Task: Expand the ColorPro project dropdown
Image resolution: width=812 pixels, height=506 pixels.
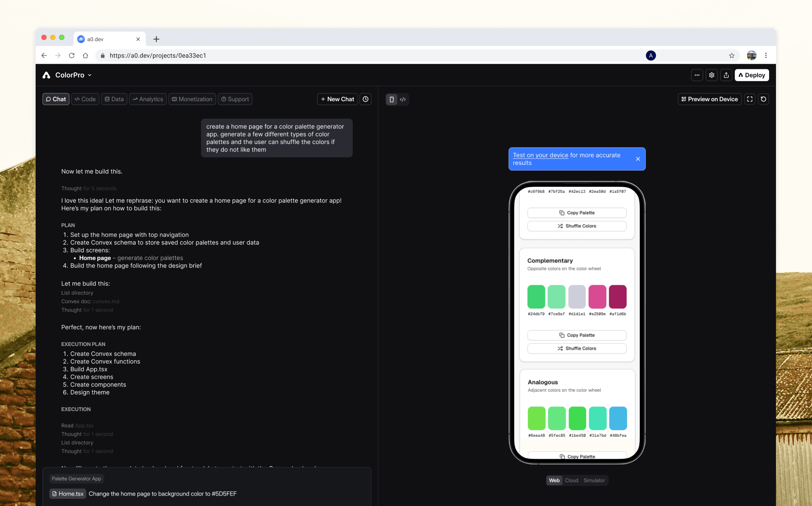Action: click(x=90, y=75)
